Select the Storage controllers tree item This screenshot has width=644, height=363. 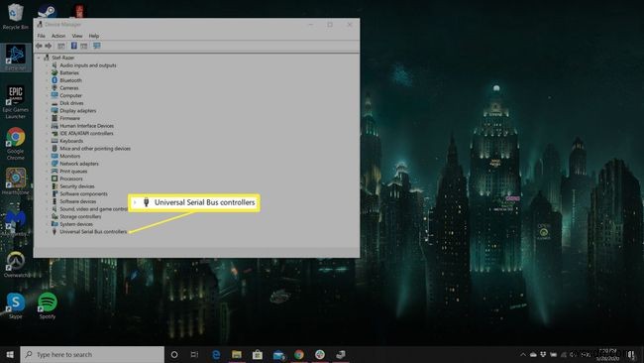point(80,216)
